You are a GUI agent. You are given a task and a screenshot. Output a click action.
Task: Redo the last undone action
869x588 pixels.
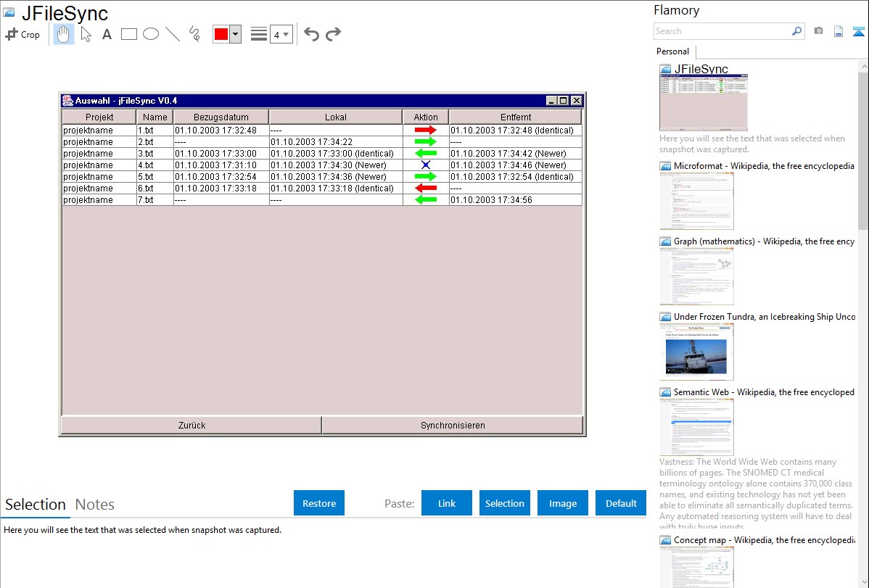coord(333,34)
